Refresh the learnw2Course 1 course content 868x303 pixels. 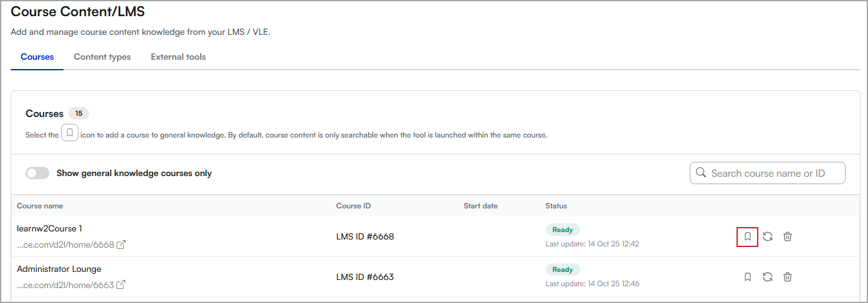768,236
